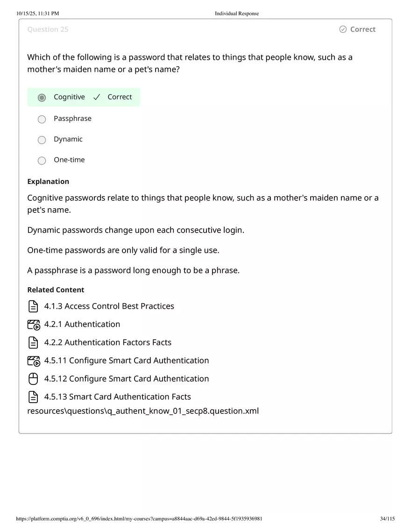
Task: Open the 4.5.12 Configure Smart Card Authentication lab
Action: click(x=126, y=379)
